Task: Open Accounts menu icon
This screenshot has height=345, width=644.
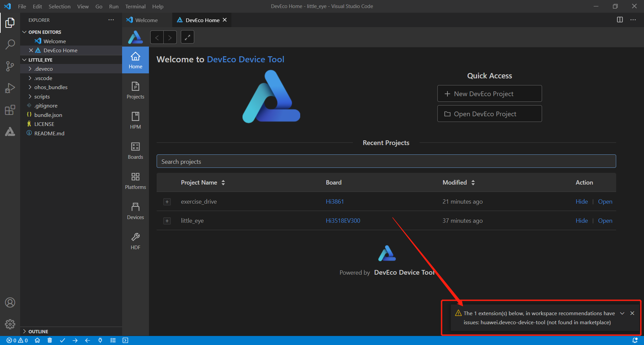Action: 10,302
